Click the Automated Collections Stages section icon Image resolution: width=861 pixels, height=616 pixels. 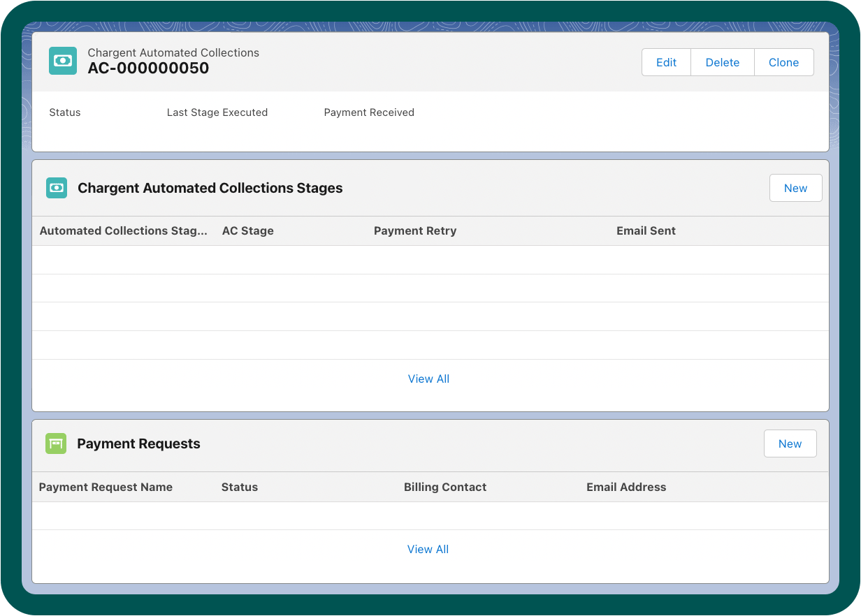tap(57, 188)
